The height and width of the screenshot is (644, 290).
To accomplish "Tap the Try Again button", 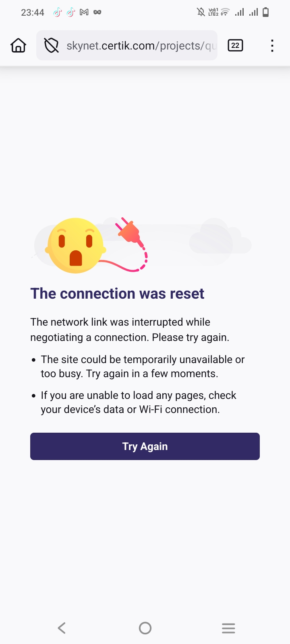I will (x=145, y=446).
